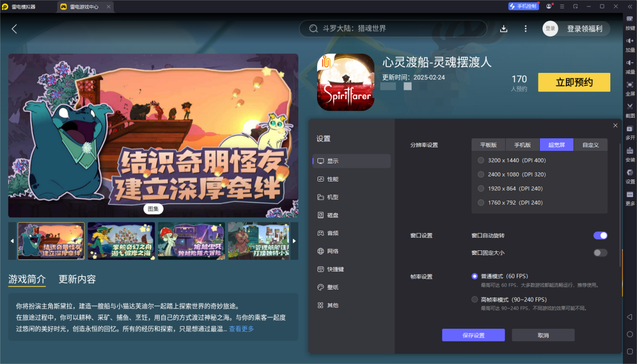Install an APK via the 安装 sidebar icon
Screen dimensions: 637x364
[x=629, y=153]
